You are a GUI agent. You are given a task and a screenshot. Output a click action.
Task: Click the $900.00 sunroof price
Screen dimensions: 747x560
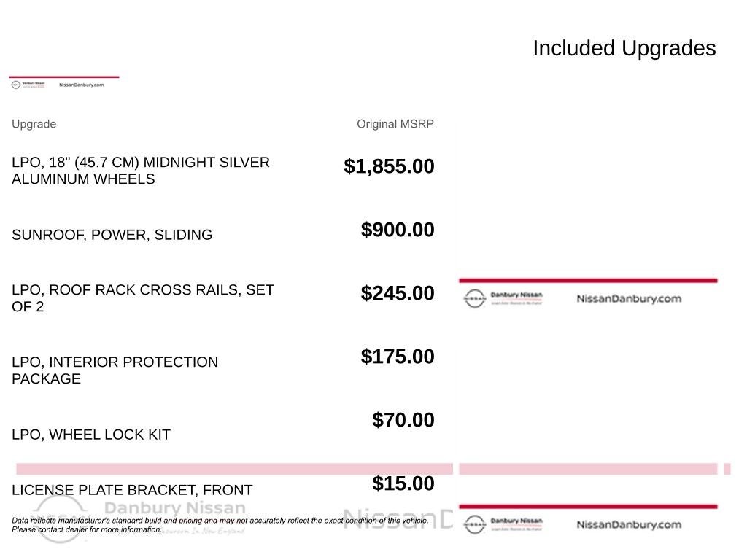point(398,230)
